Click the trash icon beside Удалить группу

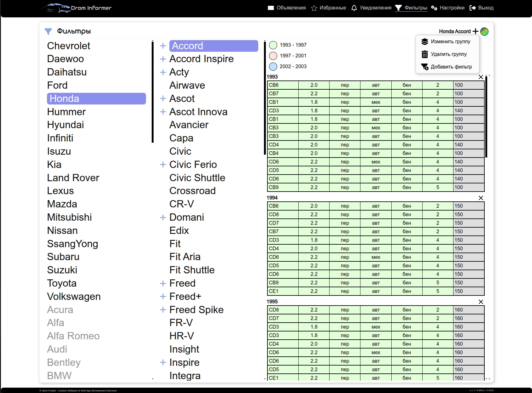coord(425,54)
